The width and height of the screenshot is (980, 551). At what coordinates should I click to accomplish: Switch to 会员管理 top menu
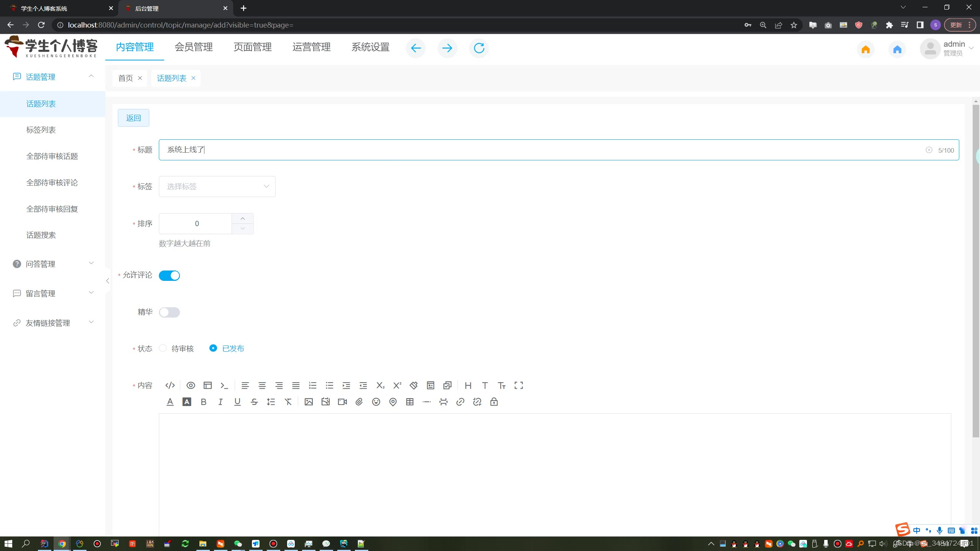[194, 47]
